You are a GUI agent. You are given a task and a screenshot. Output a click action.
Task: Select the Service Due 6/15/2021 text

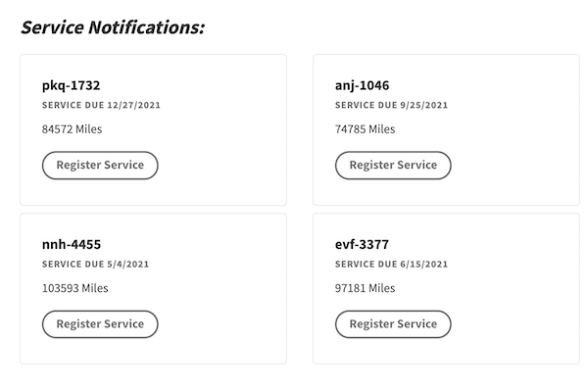tap(391, 264)
